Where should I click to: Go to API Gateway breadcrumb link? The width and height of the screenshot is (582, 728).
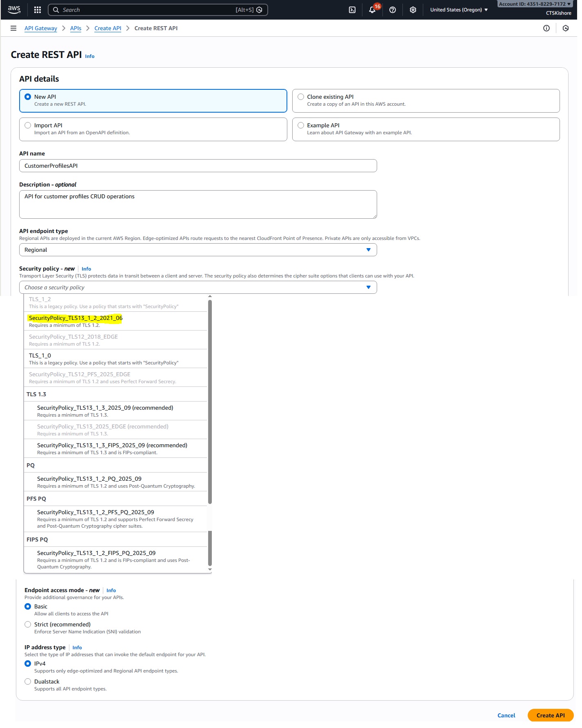[x=41, y=28]
